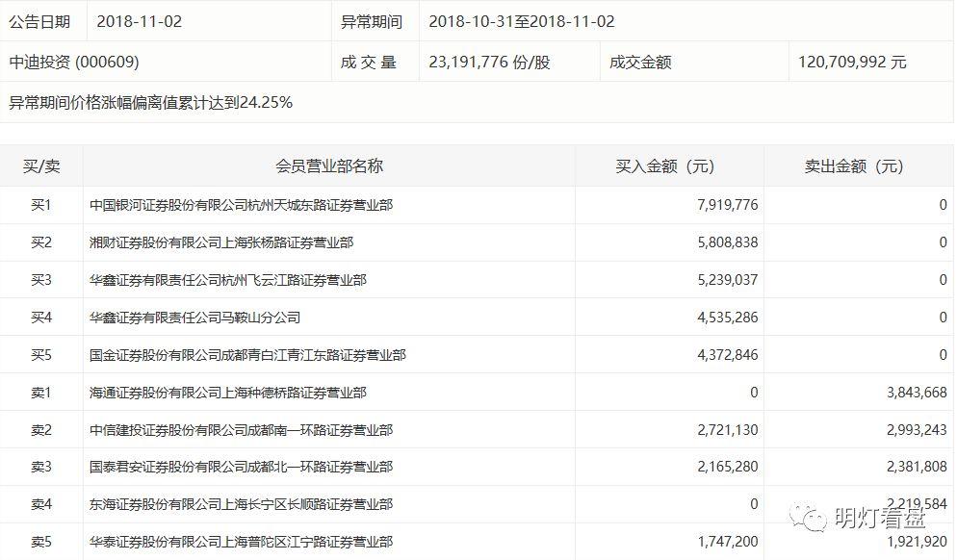Click 华鑫证券马鞍山分公司 name

click(x=194, y=318)
